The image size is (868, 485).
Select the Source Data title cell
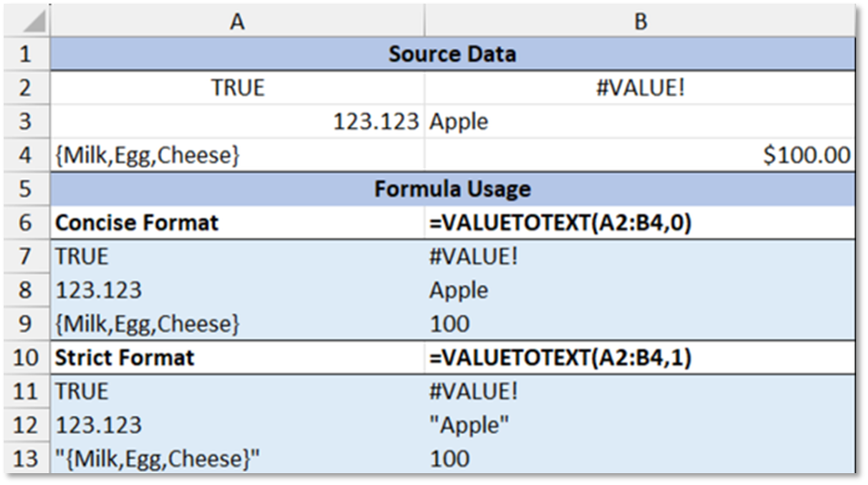pyautogui.click(x=452, y=55)
